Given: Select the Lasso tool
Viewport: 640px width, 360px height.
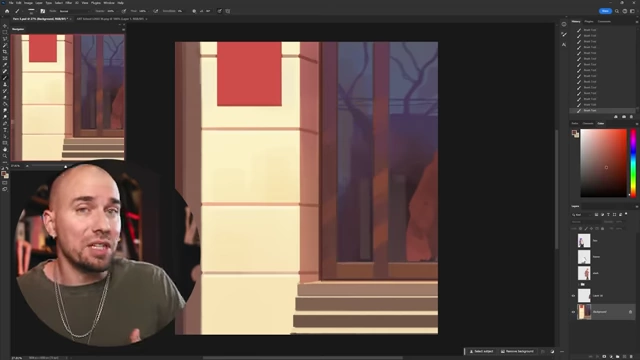Looking at the screenshot, I should tap(5, 39).
